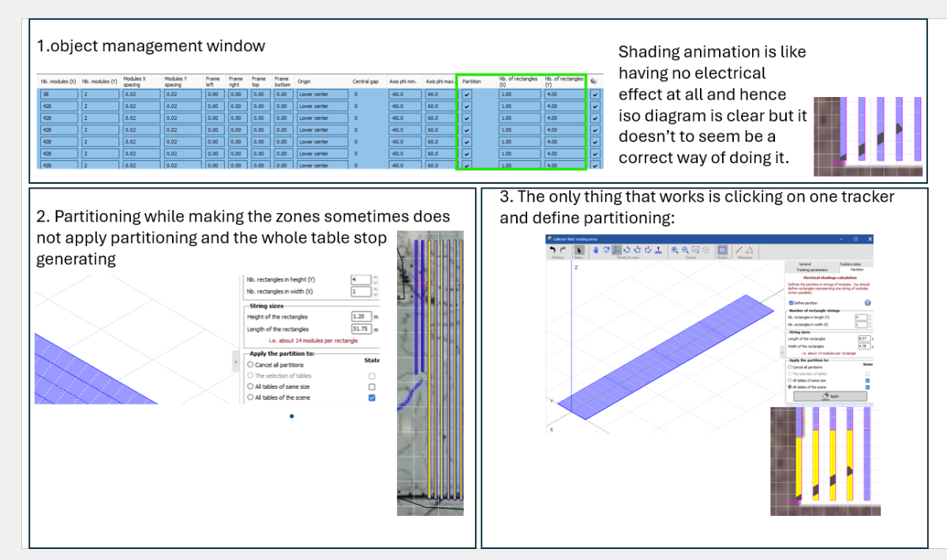
Task: Toggle Partition checkbox in first table row
Action: point(466,94)
